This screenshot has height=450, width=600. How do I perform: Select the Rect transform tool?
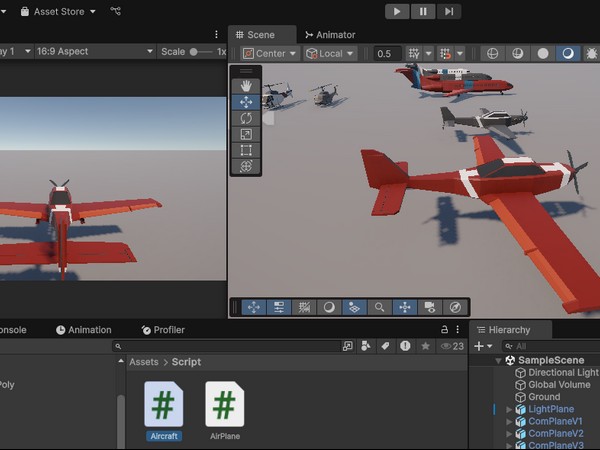click(x=246, y=150)
